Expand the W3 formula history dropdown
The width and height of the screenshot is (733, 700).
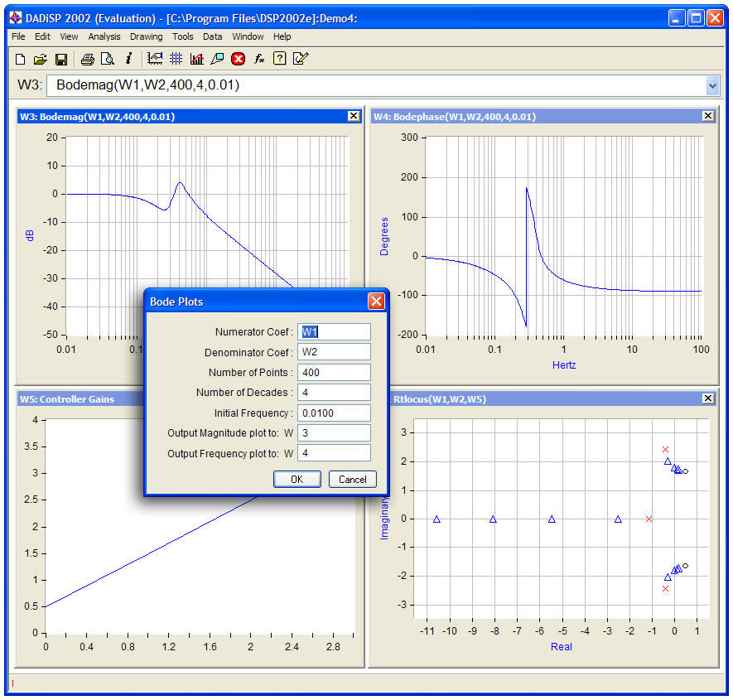point(712,85)
